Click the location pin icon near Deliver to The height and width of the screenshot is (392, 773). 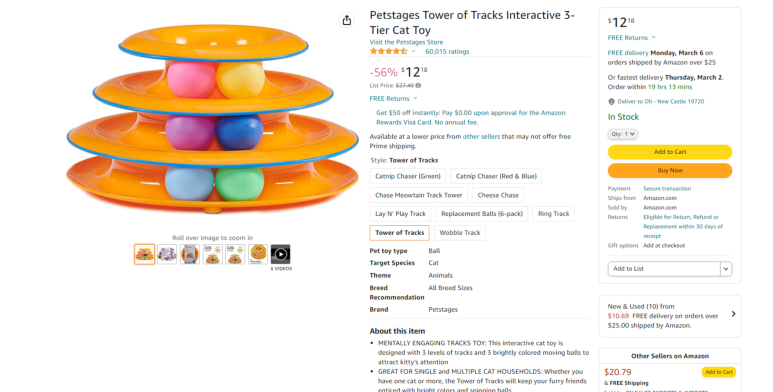pos(611,102)
